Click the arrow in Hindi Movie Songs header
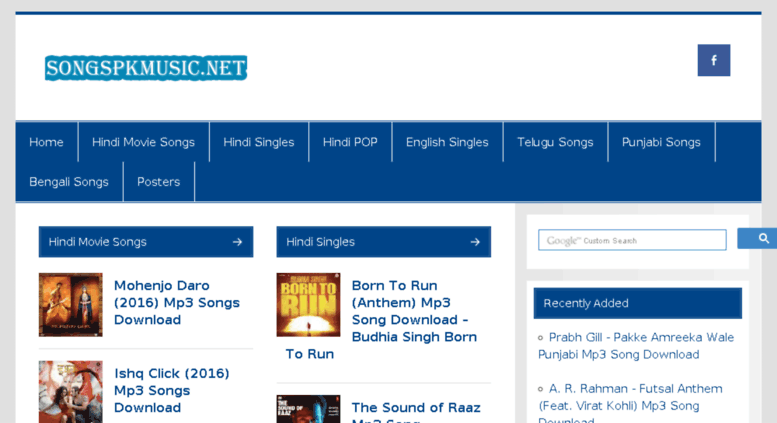777x423 pixels. coord(237,242)
